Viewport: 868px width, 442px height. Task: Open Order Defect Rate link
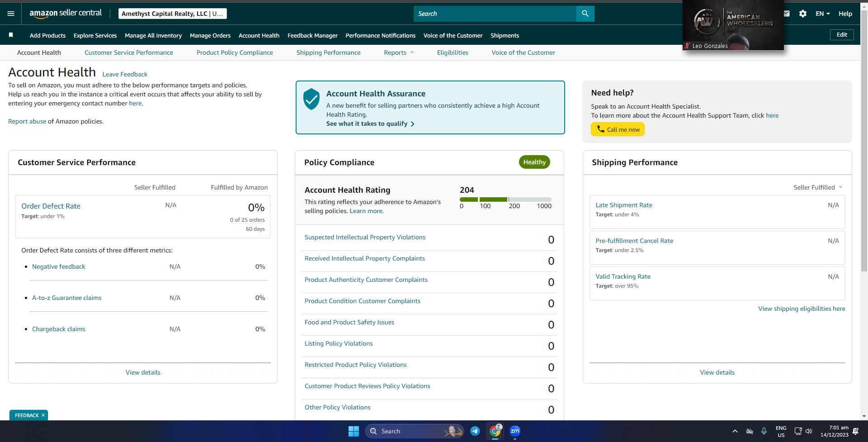(51, 206)
